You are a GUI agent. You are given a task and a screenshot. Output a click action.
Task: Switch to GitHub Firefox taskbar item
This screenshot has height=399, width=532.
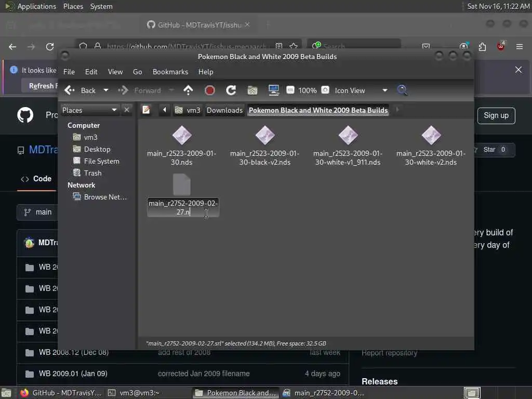61,393
